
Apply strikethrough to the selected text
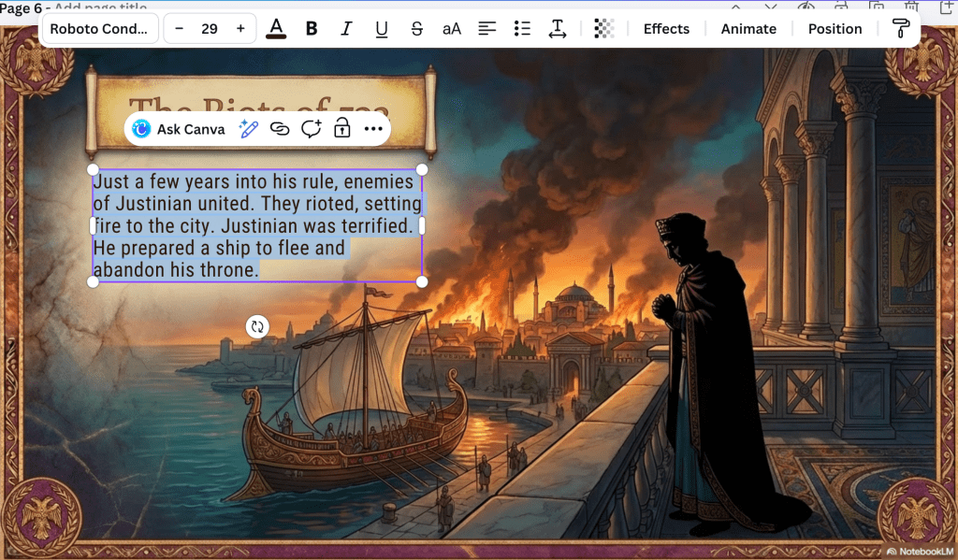pos(416,29)
